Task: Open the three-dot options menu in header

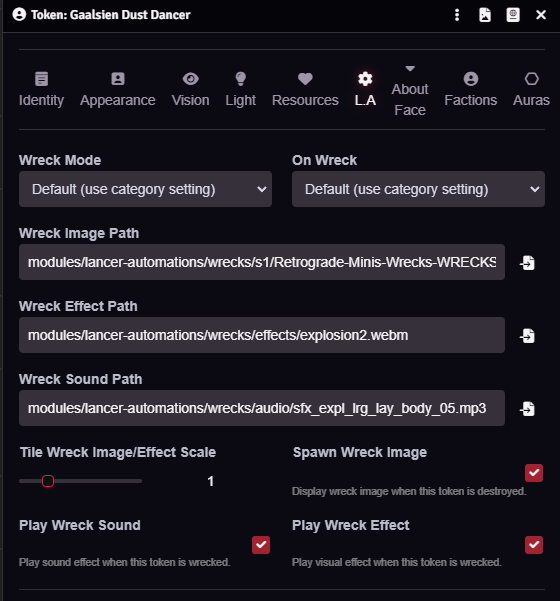Action: click(x=457, y=15)
